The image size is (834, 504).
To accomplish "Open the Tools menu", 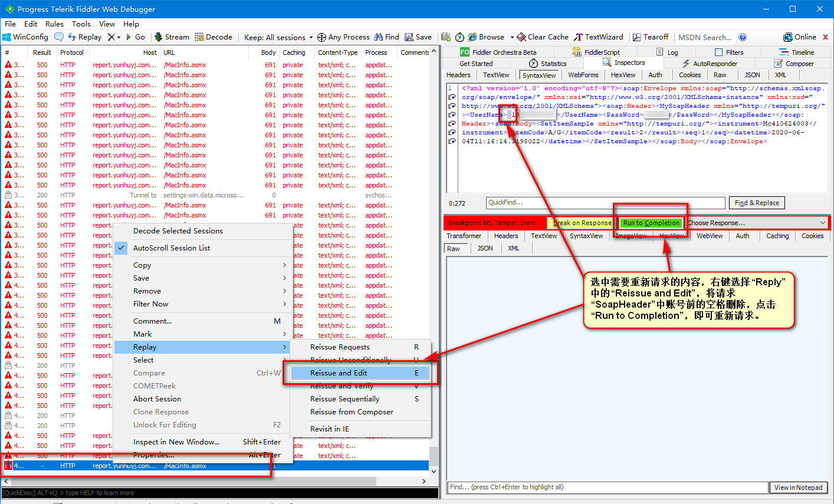I will coord(81,24).
